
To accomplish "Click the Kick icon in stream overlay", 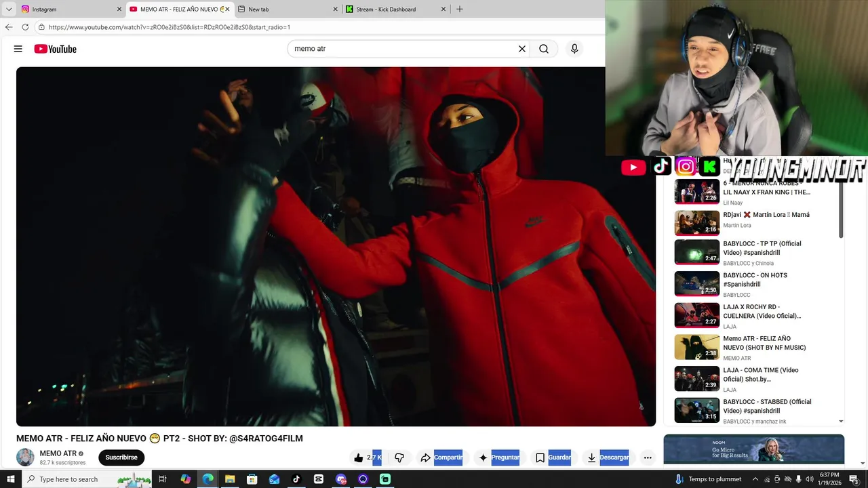I will [709, 166].
